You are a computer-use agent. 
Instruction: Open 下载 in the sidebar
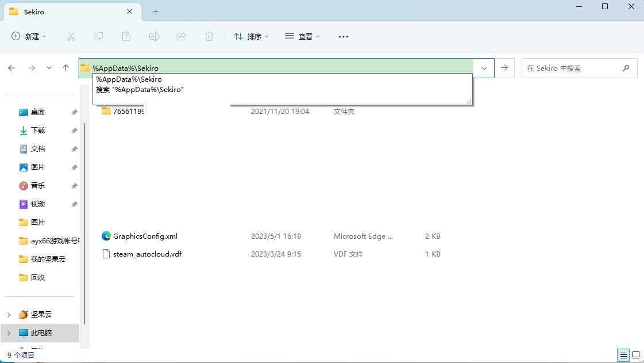[x=38, y=131]
